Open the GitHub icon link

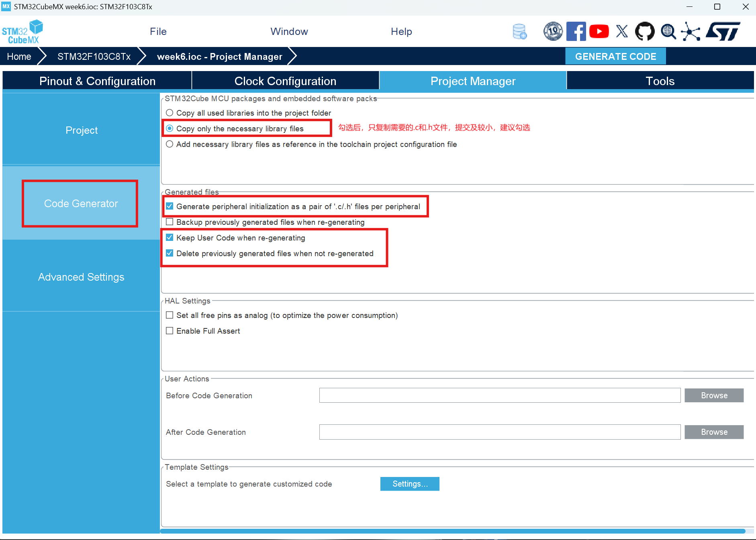pos(645,31)
